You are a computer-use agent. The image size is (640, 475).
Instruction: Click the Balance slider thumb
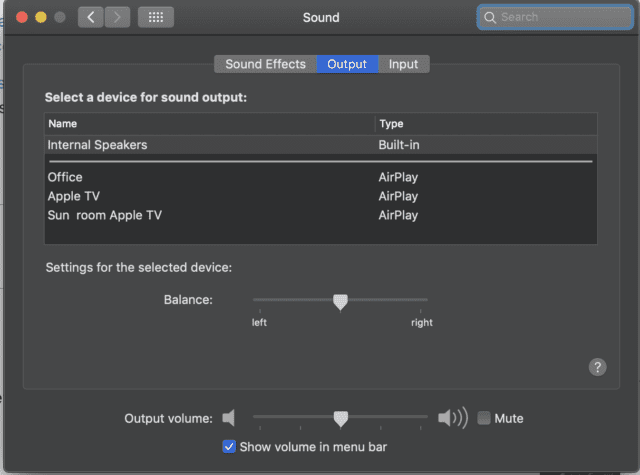tap(340, 301)
